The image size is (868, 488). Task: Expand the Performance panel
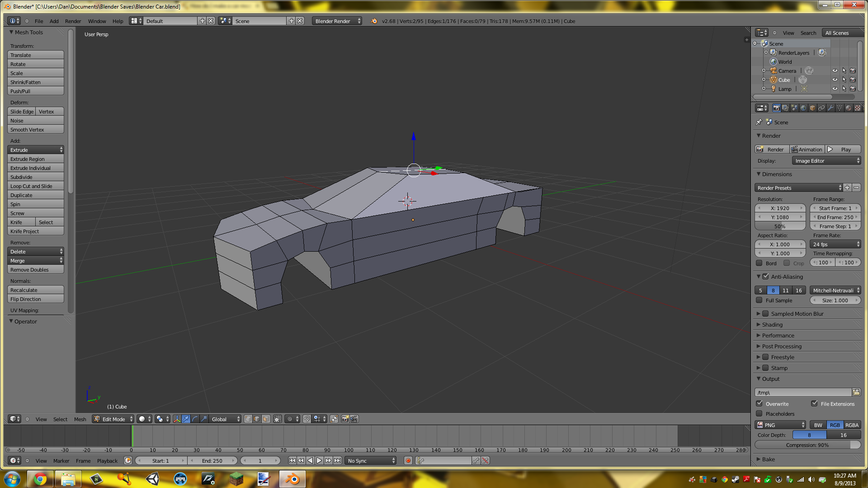pos(778,335)
